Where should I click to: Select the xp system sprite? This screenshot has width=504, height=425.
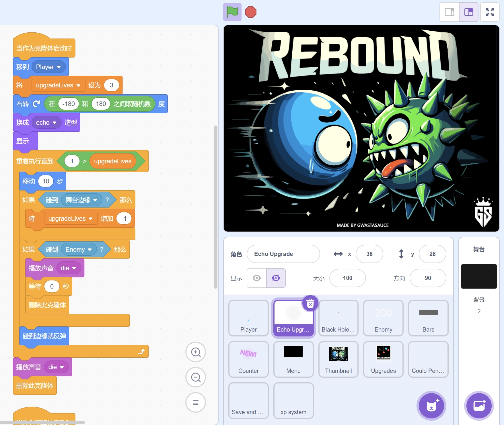pos(293,401)
